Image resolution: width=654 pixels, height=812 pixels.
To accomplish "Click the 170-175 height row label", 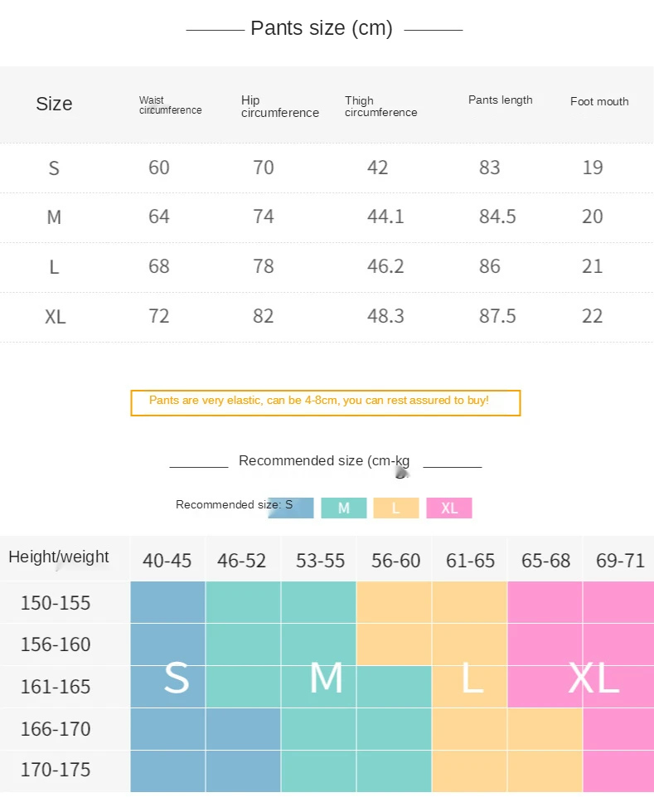I will [56, 770].
